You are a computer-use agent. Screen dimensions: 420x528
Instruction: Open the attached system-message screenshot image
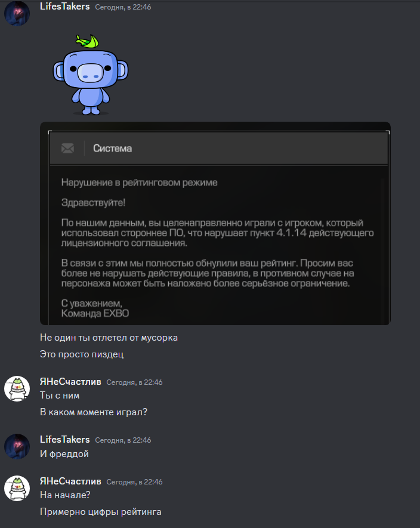(x=215, y=224)
